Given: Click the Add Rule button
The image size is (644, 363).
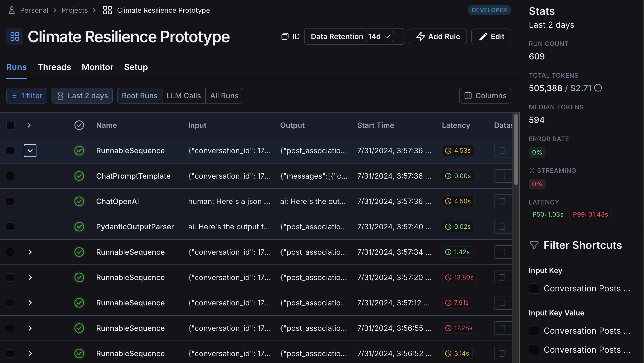Looking at the screenshot, I should (x=438, y=36).
